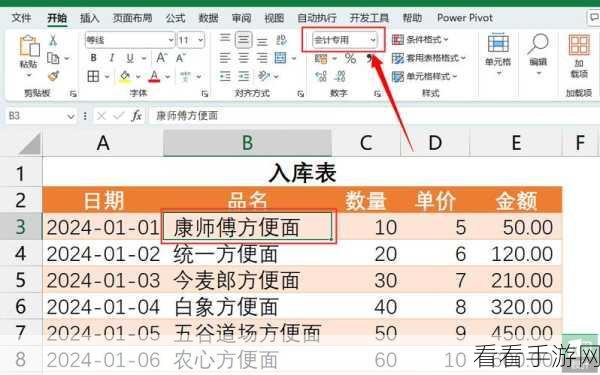
Task: Click the copy icon in clipboard group
Action: coord(53,58)
